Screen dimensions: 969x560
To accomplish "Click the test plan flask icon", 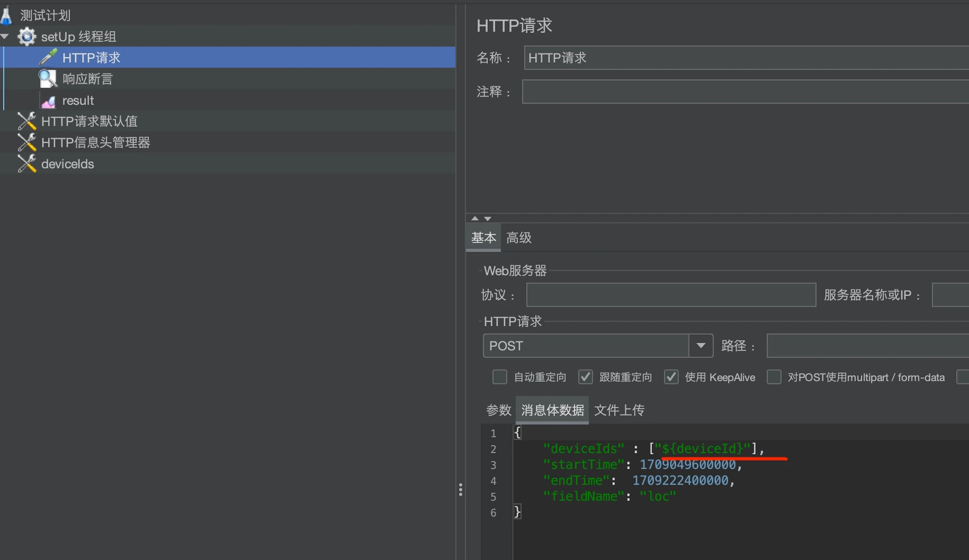I will click(x=6, y=15).
